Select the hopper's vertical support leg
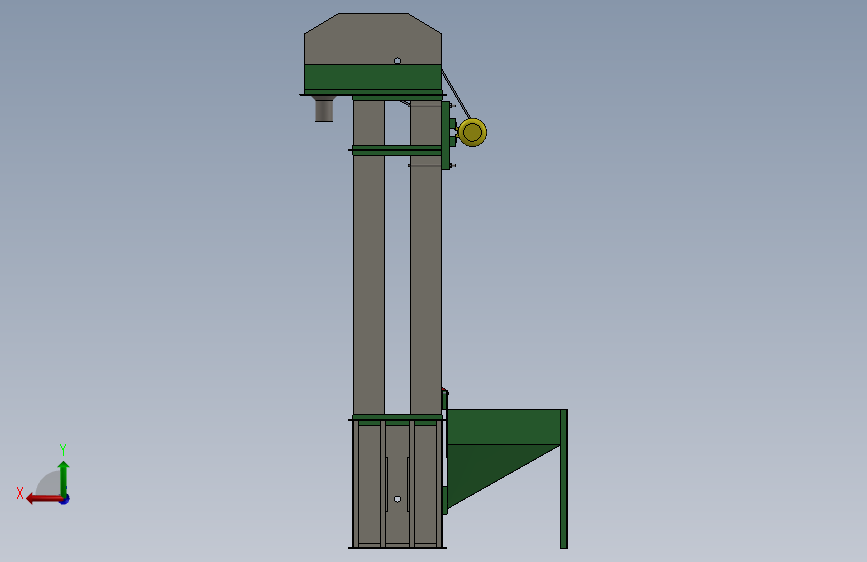This screenshot has width=867, height=562. (564, 479)
